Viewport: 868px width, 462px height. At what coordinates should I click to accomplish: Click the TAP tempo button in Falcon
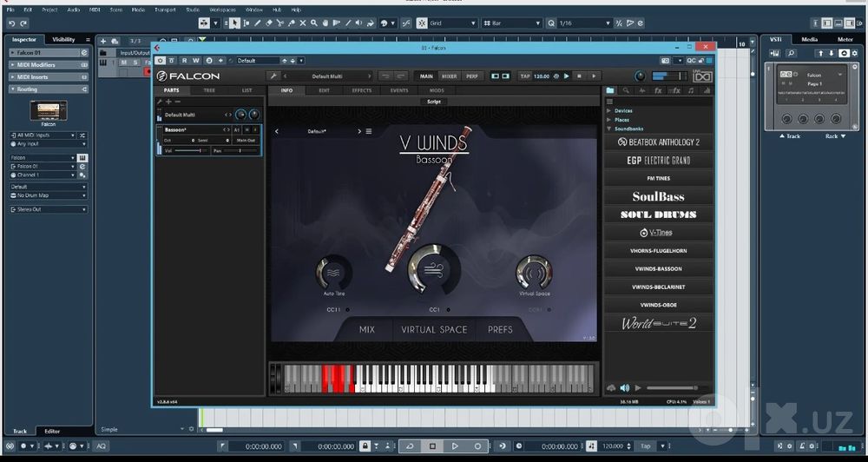coord(525,76)
